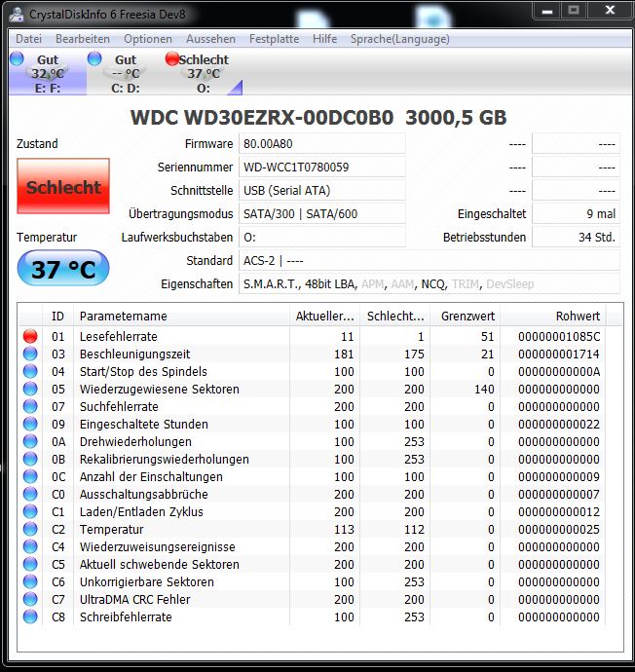635x672 pixels.
Task: Click the blue status icon for Start/Stop des Spindels
Action: click(30, 372)
